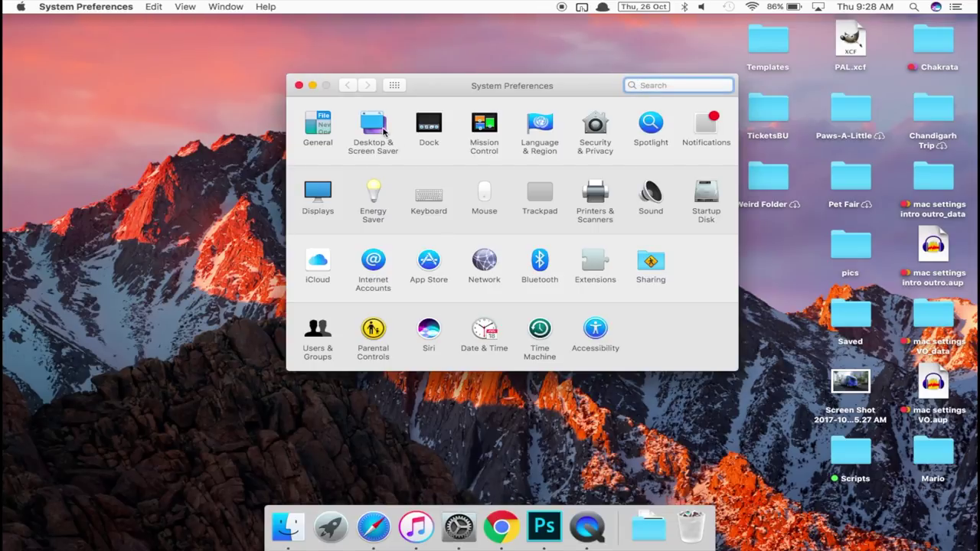Open Users & Groups pane

point(318,338)
